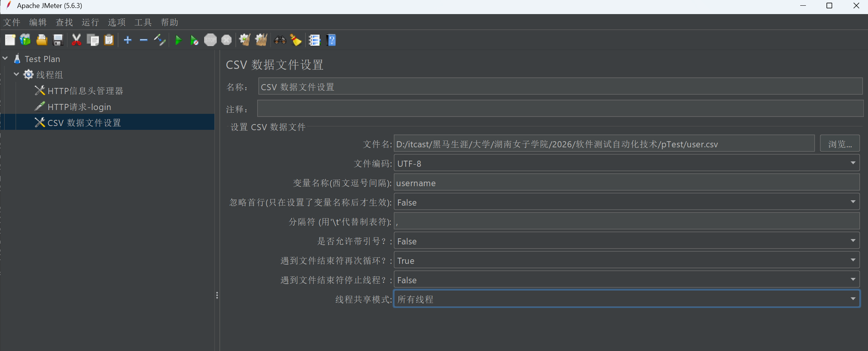
Task: Click the Reset Search icon
Action: 296,40
